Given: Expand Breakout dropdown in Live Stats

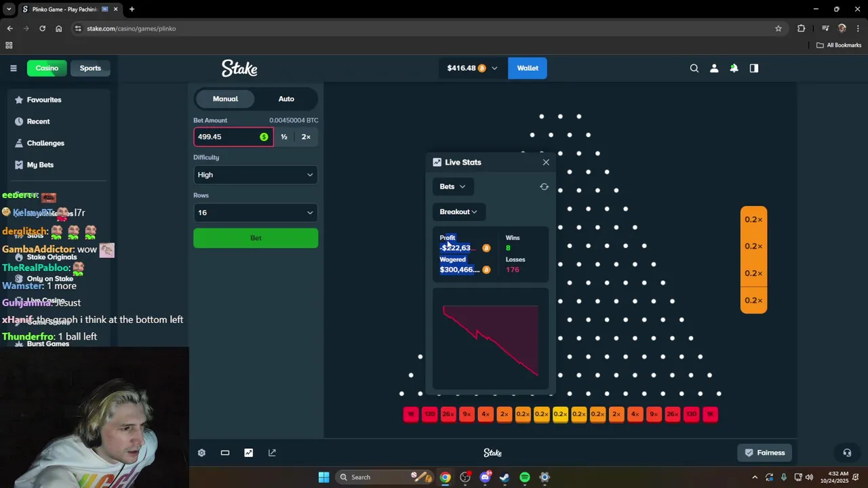Looking at the screenshot, I should point(458,211).
